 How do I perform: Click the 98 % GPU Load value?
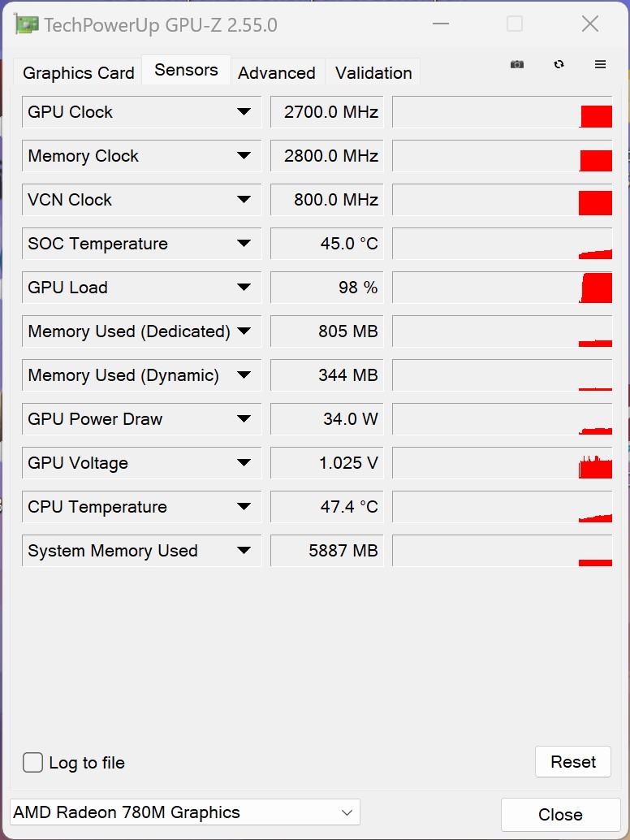tap(326, 288)
